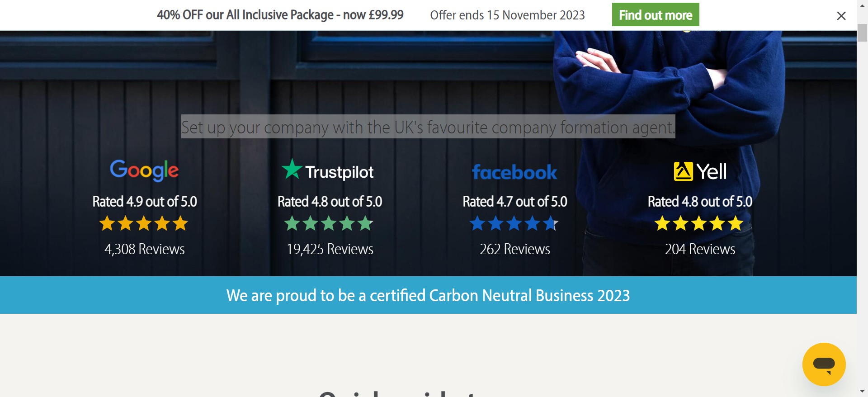Click Yell's yellow star rating
Image resolution: width=868 pixels, height=397 pixels.
[x=699, y=223]
